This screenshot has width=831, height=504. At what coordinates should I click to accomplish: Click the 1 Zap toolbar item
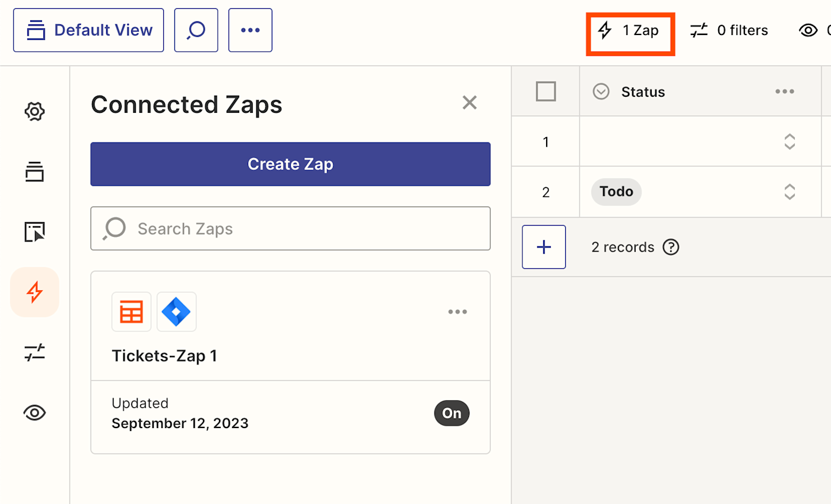(x=630, y=30)
